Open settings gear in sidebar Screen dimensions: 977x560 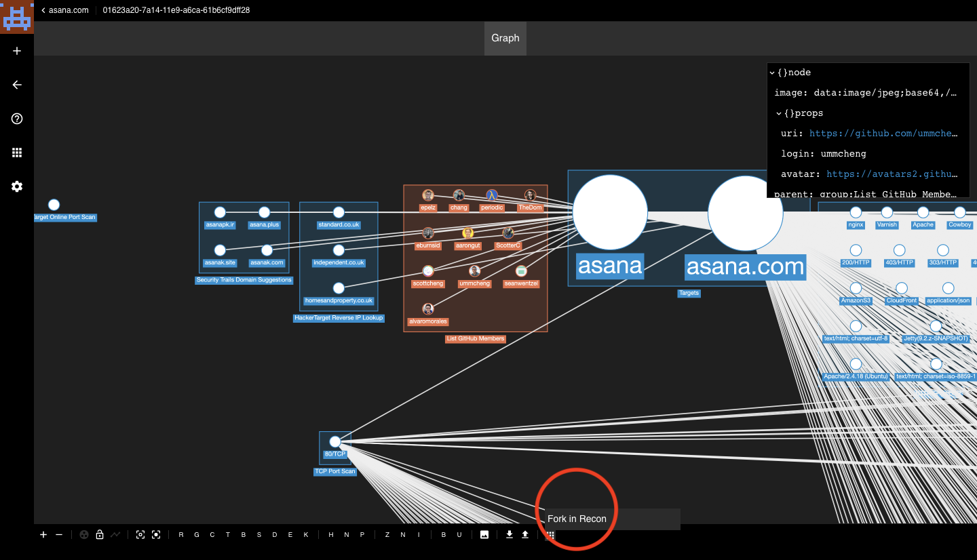tap(17, 186)
